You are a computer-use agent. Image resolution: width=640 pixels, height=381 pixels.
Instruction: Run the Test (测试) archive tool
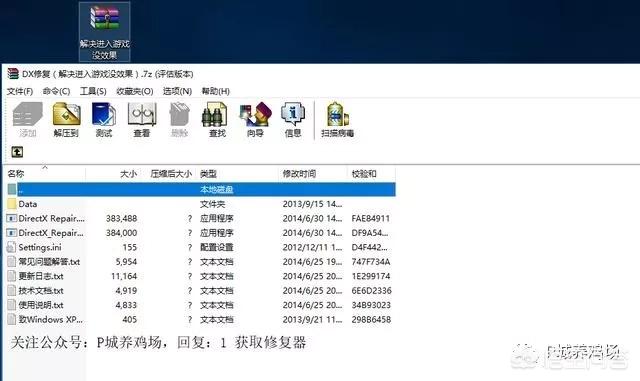pos(104,119)
